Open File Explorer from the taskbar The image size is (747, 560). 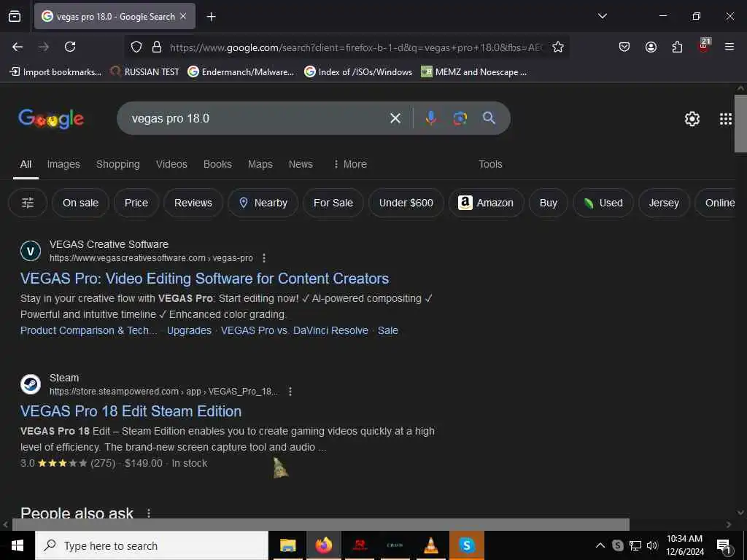click(287, 545)
